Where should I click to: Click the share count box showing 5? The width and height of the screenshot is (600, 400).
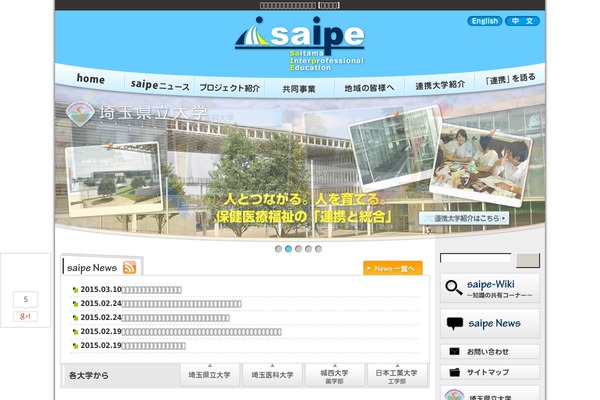coord(25,299)
